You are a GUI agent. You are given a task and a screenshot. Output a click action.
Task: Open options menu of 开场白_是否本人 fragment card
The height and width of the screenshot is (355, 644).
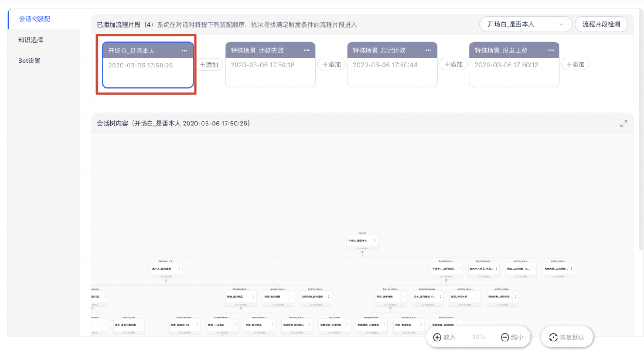point(184,51)
